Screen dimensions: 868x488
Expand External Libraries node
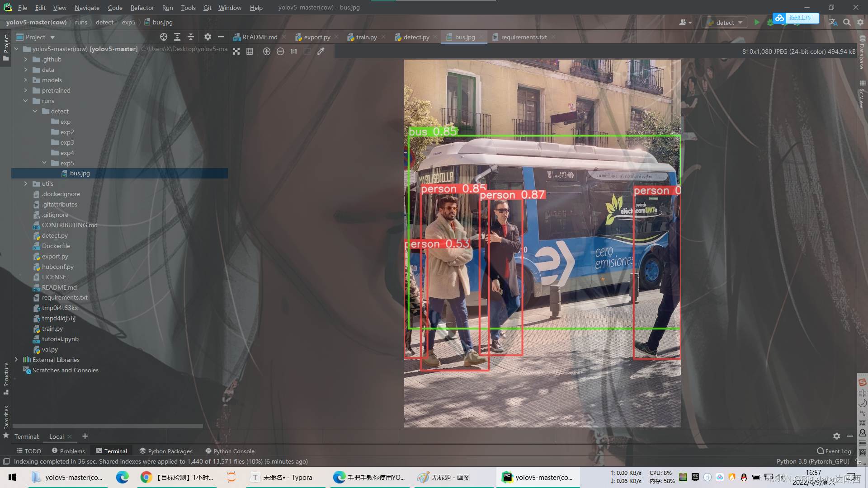coord(16,360)
